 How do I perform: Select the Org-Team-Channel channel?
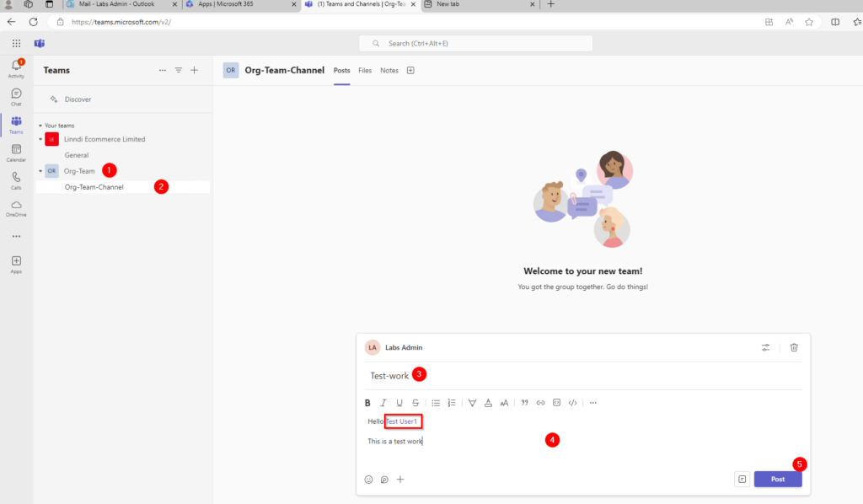coord(123,187)
